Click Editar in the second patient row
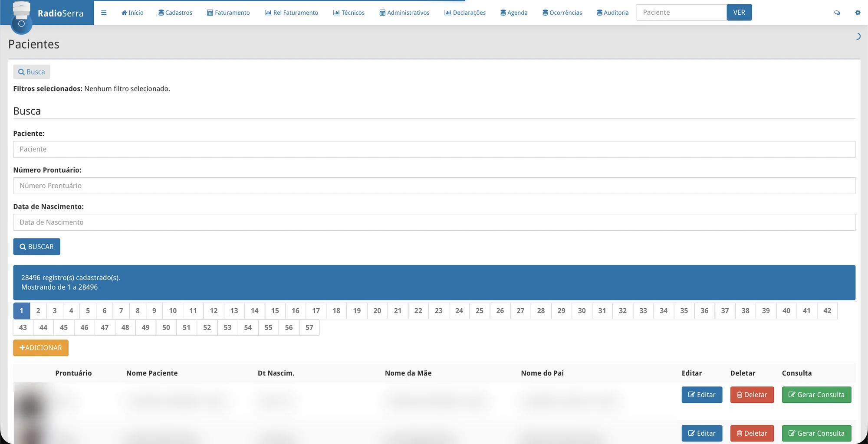The image size is (868, 444). coord(702,433)
